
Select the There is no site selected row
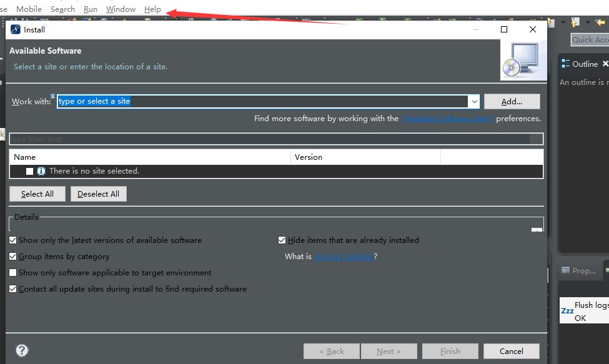pyautogui.click(x=276, y=171)
